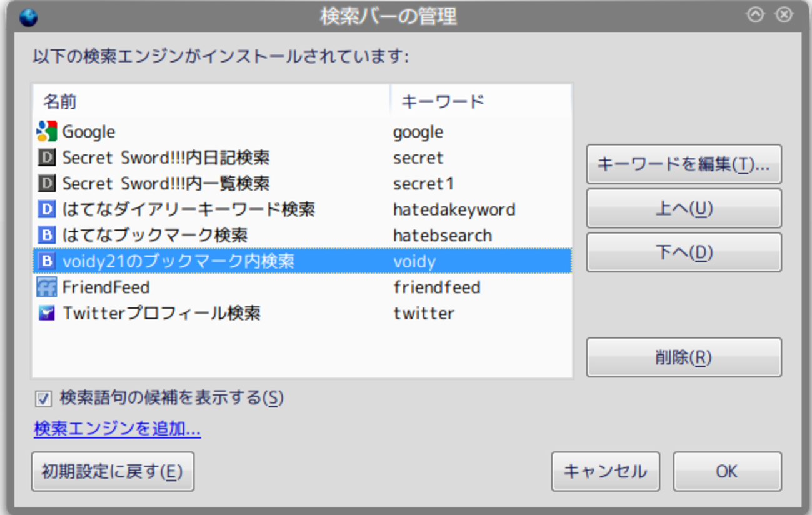Select Secret Sword!!!内日記検索 entry
The height and width of the screenshot is (515, 812).
[166, 157]
